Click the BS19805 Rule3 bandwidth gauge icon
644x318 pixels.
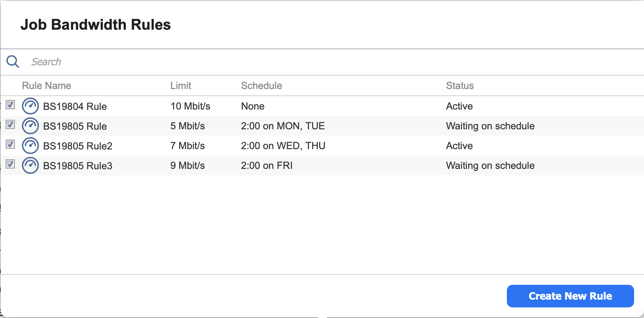tap(30, 165)
